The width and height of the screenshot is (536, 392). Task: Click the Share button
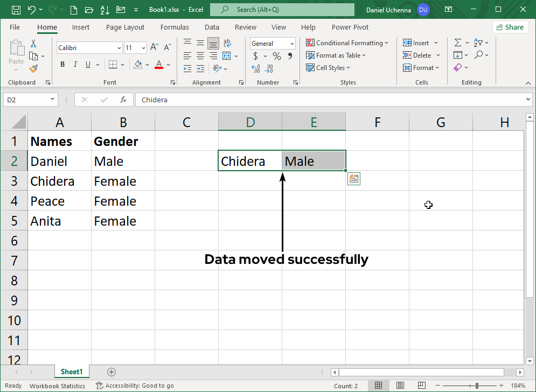tap(510, 26)
